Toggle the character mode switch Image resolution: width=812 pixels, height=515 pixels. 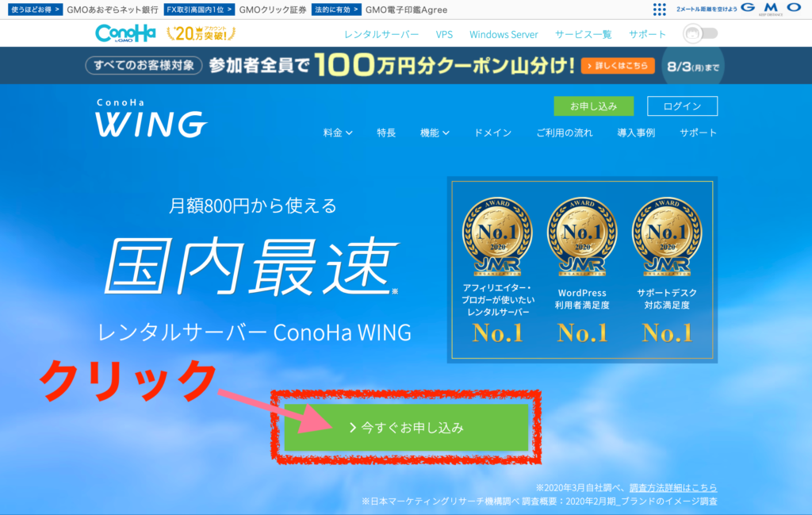click(700, 33)
